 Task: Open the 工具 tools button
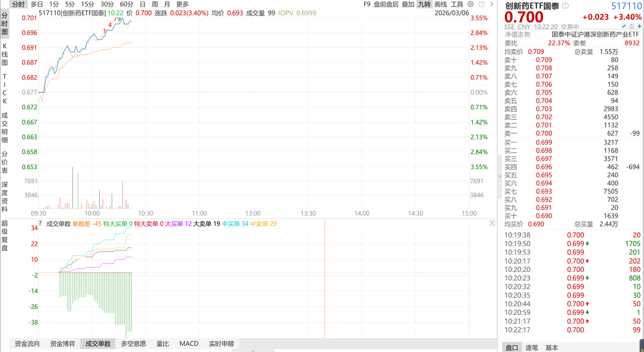tap(457, 4)
